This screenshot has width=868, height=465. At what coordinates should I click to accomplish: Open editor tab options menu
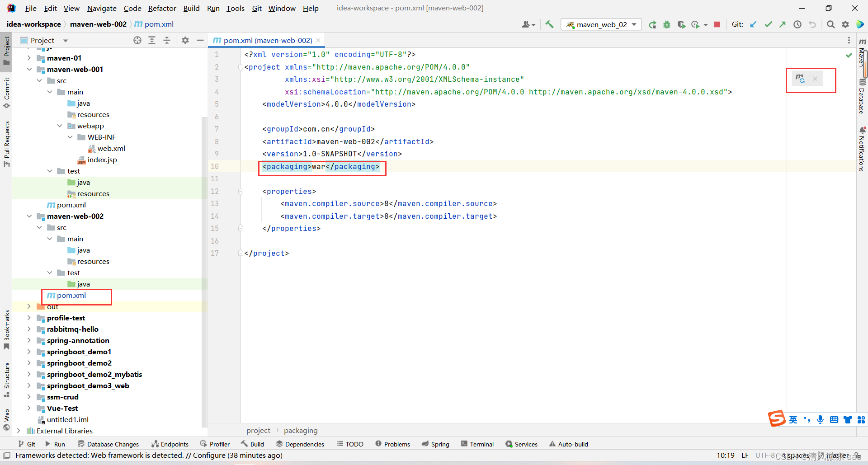click(849, 40)
